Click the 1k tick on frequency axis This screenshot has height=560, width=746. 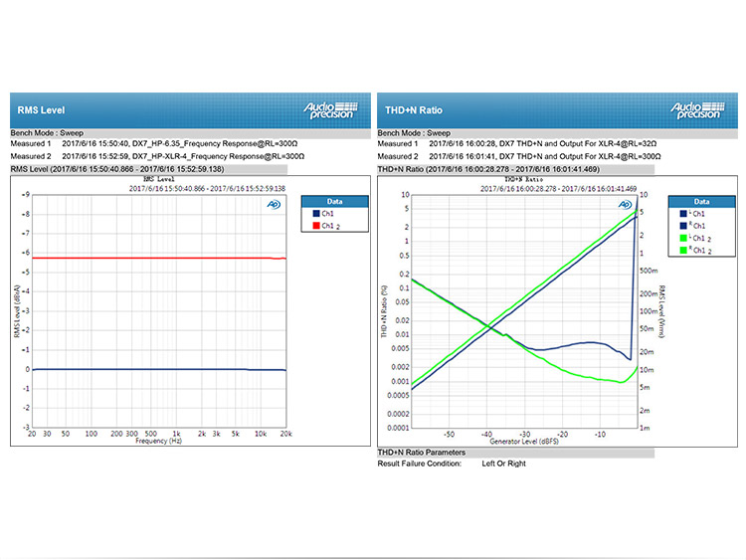[x=176, y=434]
